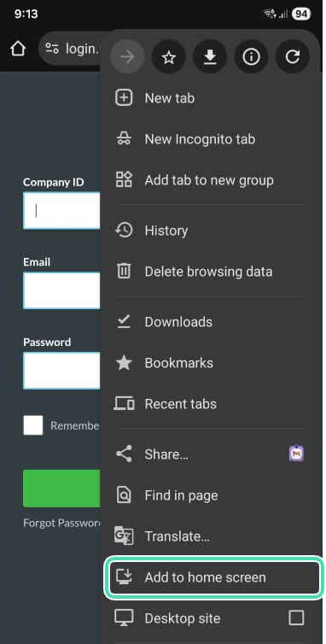Open a New Incognito tab
The image size is (326, 644).
point(210,139)
